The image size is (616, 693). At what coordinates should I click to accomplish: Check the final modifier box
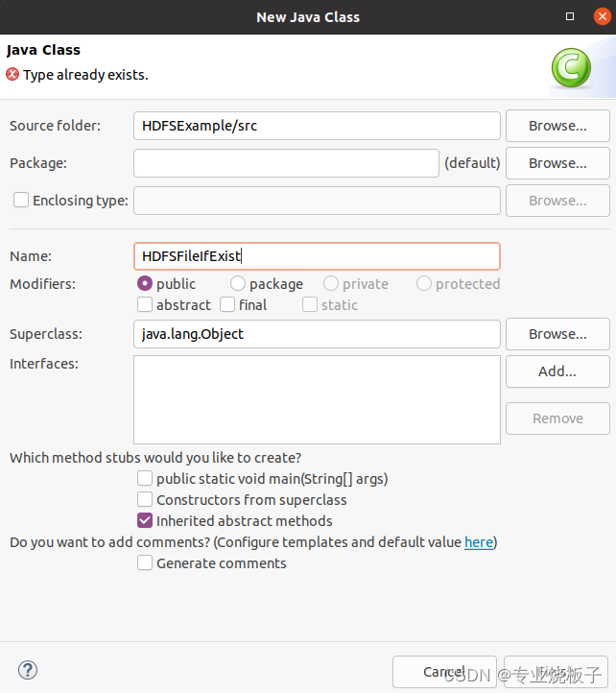click(227, 305)
